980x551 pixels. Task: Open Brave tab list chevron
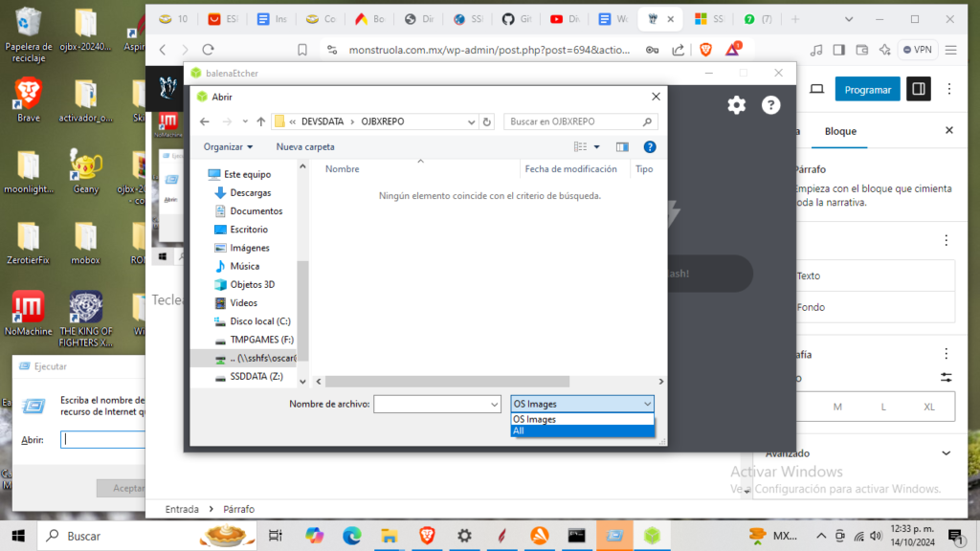pyautogui.click(x=849, y=19)
